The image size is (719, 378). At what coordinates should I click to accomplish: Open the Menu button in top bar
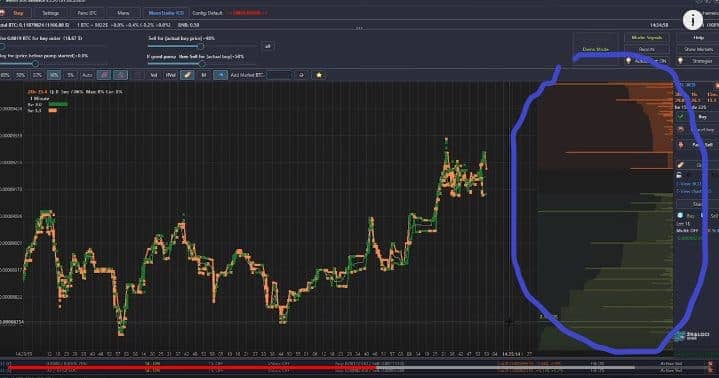[123, 13]
